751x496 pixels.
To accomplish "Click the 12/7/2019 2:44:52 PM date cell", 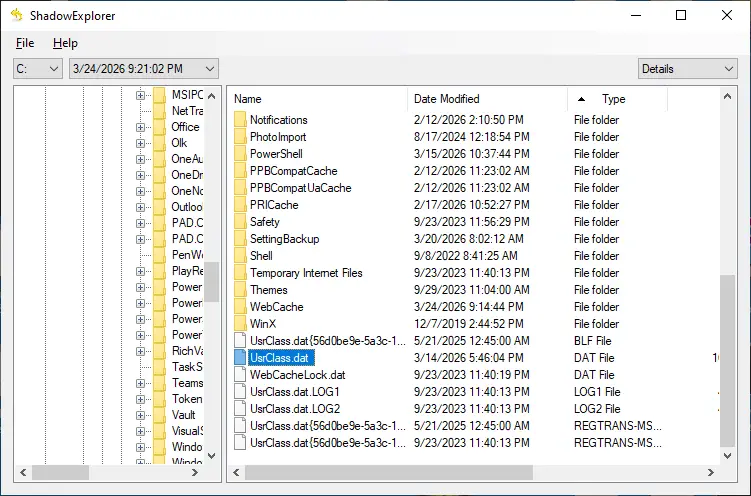I will [x=469, y=324].
